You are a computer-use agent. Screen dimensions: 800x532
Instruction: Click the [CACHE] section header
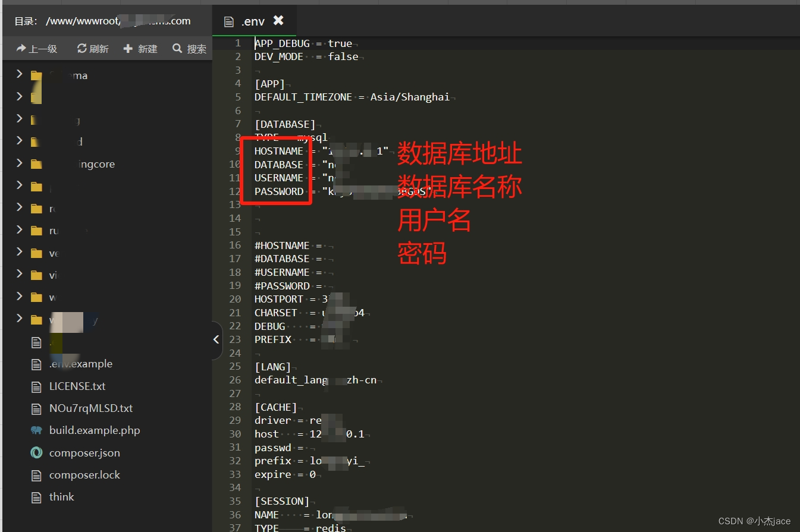276,407
